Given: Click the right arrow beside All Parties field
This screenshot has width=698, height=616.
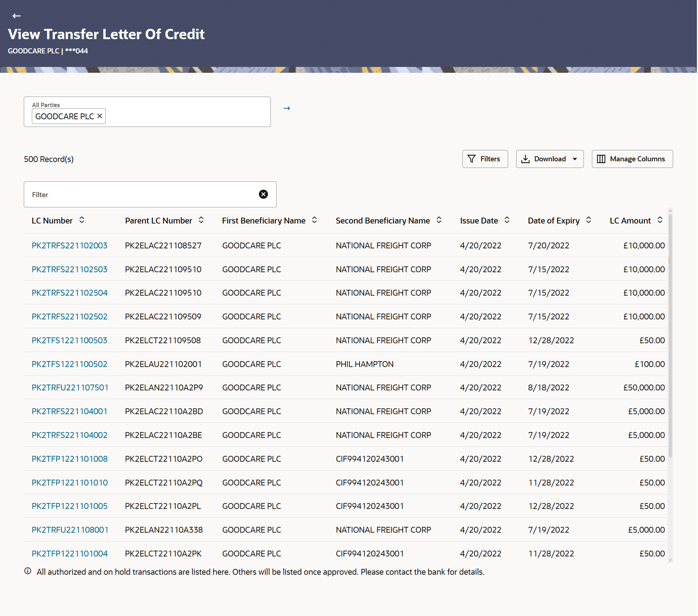Looking at the screenshot, I should pos(287,108).
